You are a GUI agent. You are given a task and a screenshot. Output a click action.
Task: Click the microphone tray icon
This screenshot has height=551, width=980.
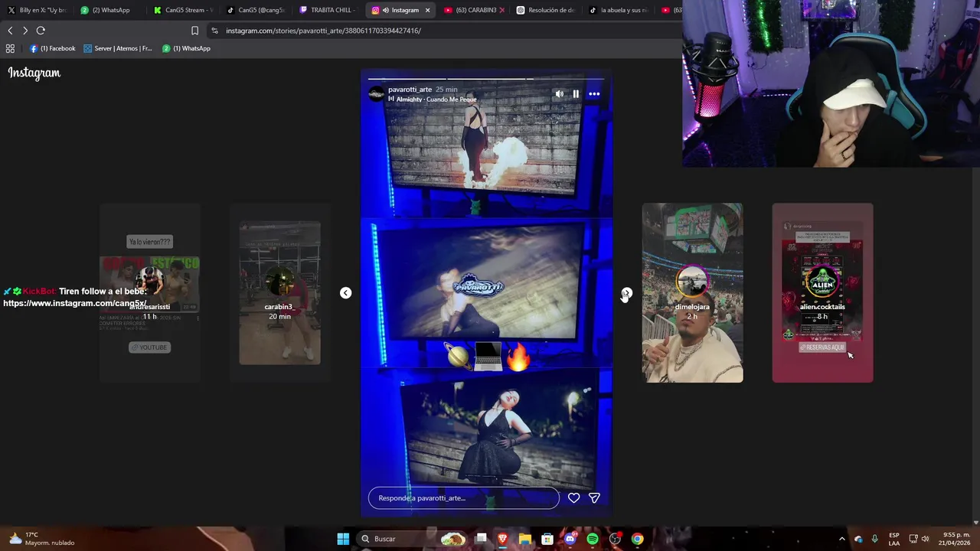tap(874, 539)
